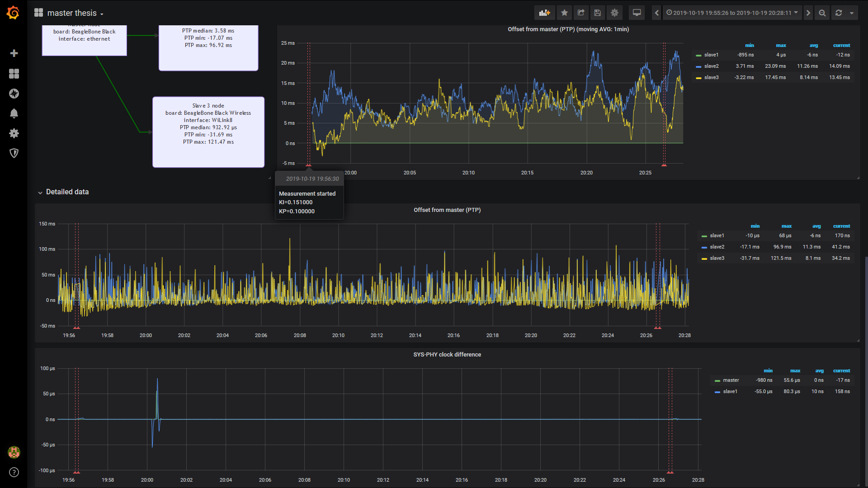Open SYS-PHY clock difference panel title menu
This screenshot has width=868, height=488.
click(x=447, y=355)
